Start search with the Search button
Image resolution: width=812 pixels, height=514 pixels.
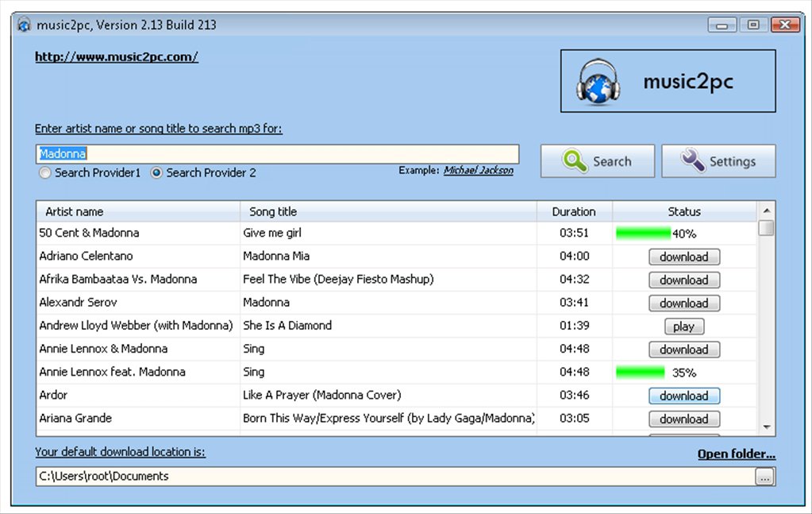coord(598,161)
